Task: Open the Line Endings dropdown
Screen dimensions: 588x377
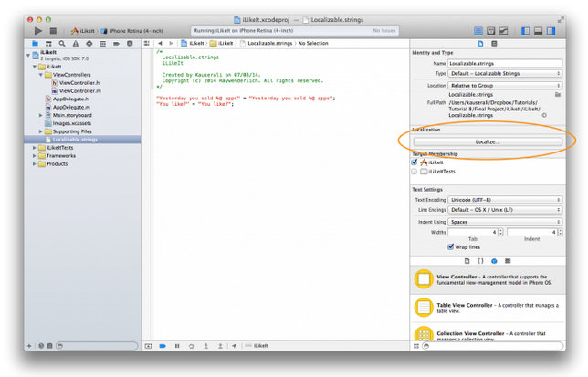Action: point(505,209)
